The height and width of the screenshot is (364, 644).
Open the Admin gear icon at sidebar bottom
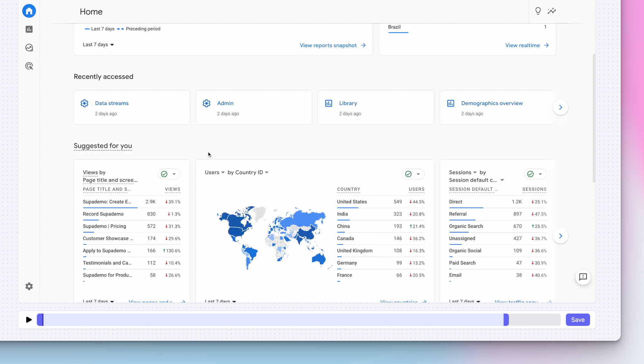point(29,286)
